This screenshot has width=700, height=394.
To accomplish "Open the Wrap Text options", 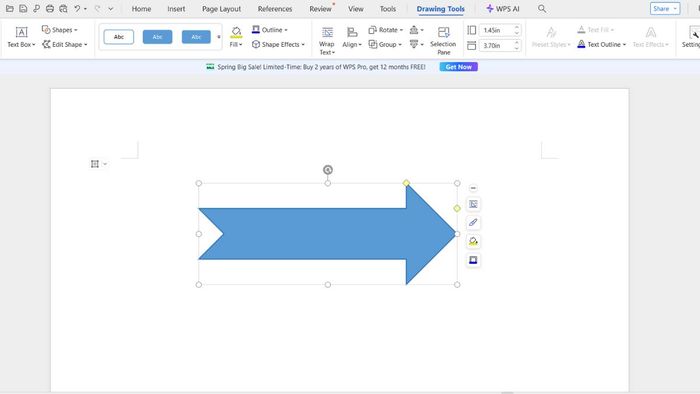I will pos(327,41).
